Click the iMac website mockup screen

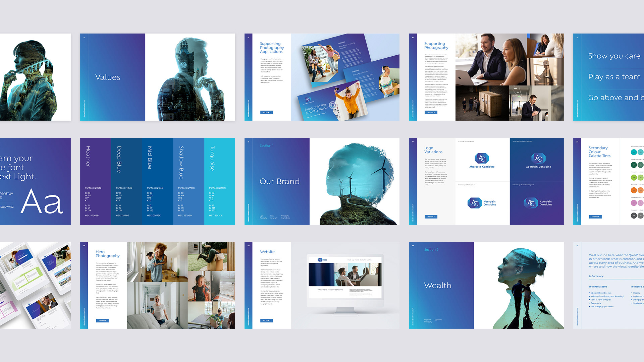(x=345, y=278)
